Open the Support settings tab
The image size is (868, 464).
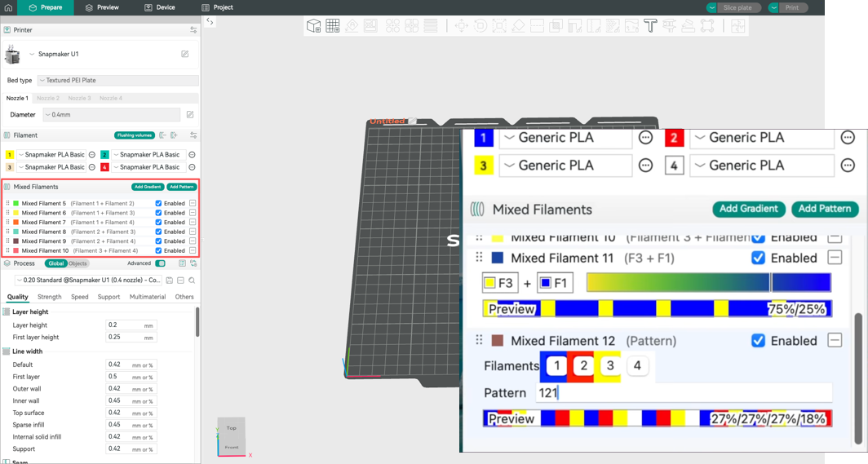(108, 297)
